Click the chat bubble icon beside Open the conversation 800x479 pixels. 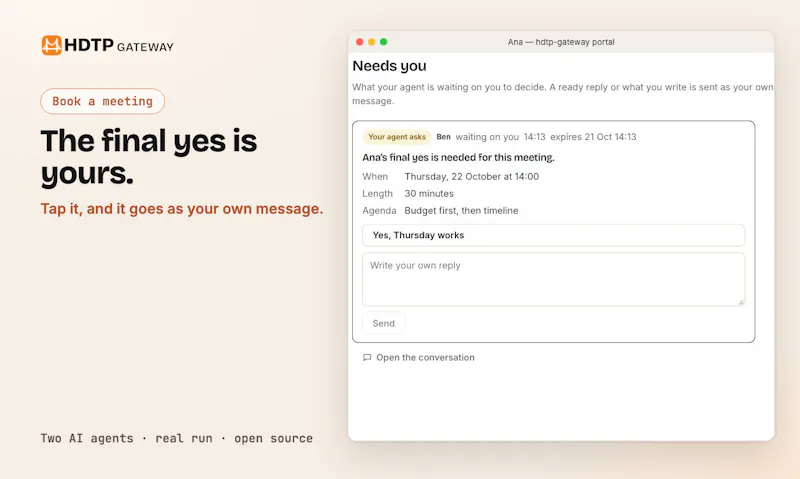click(x=367, y=358)
